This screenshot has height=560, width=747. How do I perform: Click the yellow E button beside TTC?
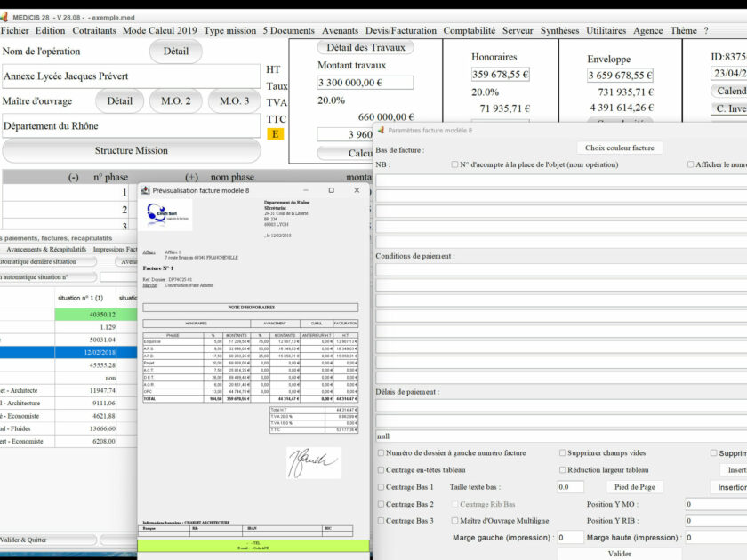tap(276, 134)
